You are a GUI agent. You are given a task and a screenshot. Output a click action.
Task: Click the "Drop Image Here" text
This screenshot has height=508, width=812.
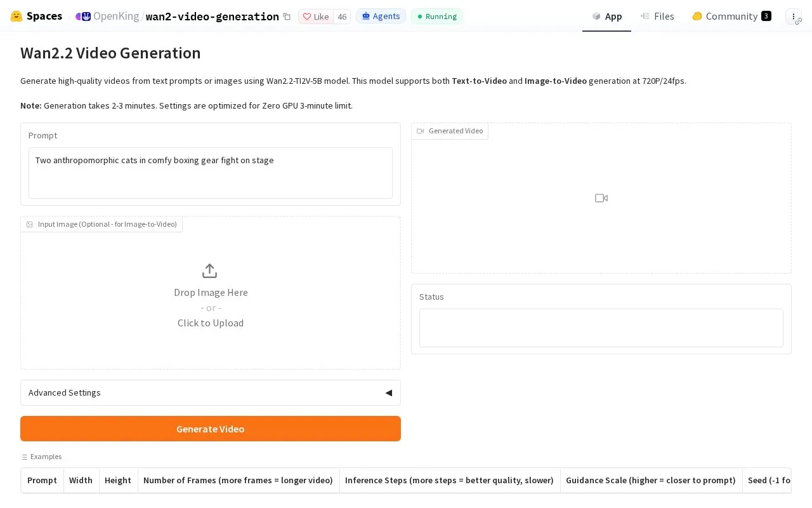211,292
